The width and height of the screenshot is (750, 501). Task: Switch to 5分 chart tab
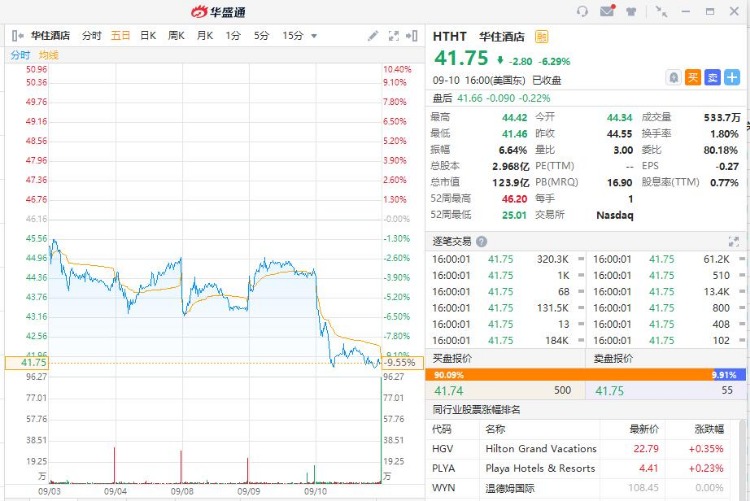pyautogui.click(x=261, y=35)
